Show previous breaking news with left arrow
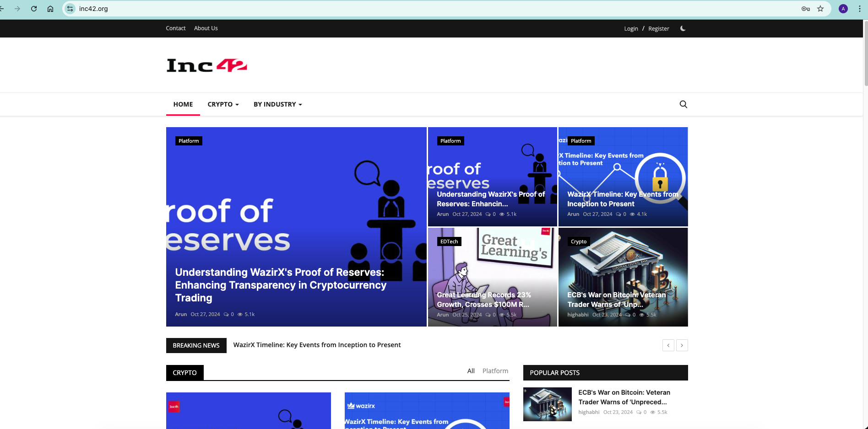Viewport: 868px width, 429px height. [668, 345]
